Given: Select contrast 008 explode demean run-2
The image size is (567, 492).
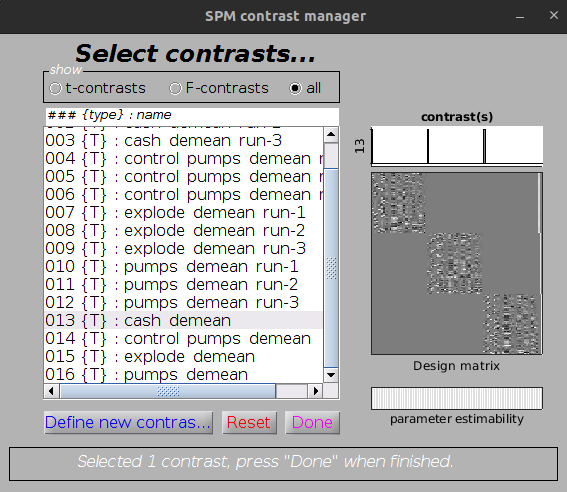Looking at the screenshot, I should pos(183,231).
